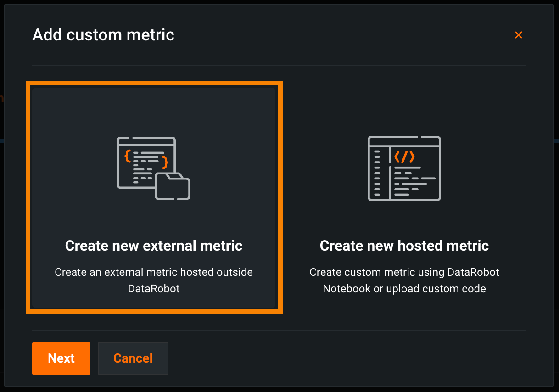Click the hosted metric description about DataRobot Notebook
This screenshot has height=392, width=559.
[x=404, y=280]
